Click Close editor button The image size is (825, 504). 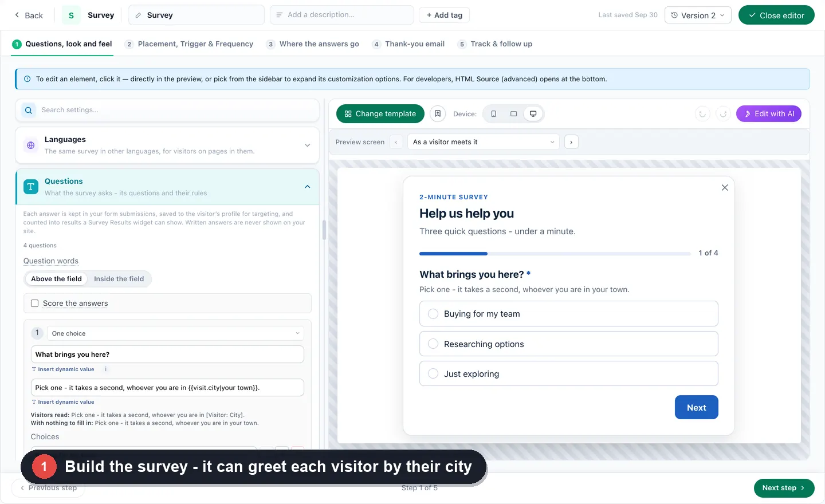(x=776, y=15)
